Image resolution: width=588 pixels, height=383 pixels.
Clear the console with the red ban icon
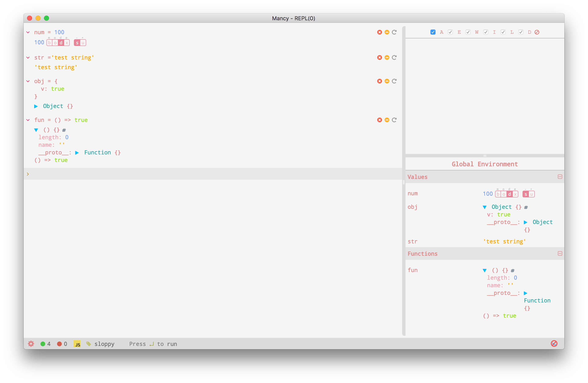point(537,32)
